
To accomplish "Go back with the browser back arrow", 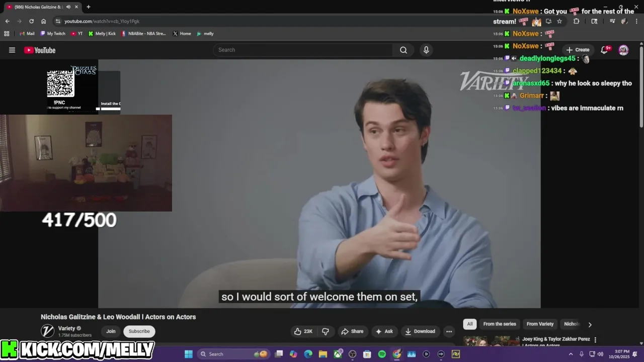I will pos(7,21).
